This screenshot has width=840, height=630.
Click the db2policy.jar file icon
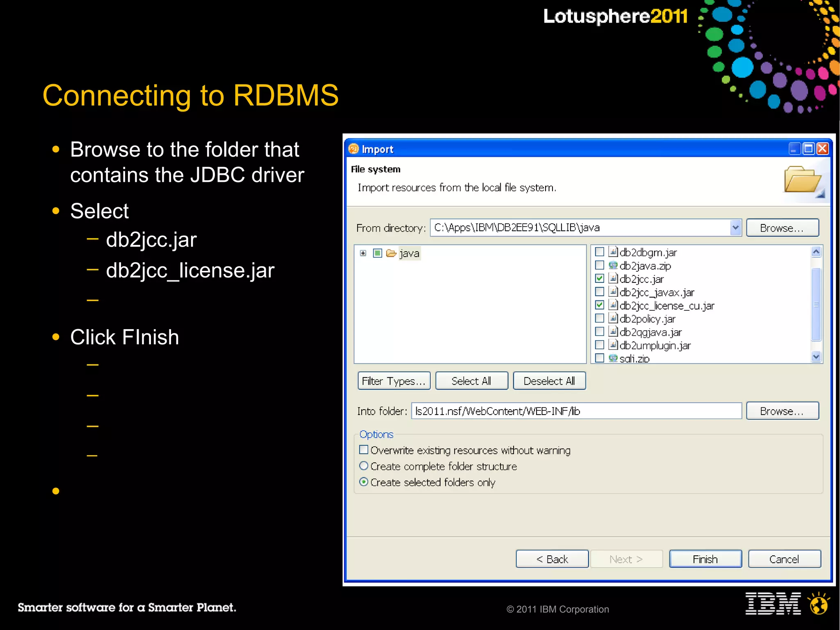pyautogui.click(x=613, y=318)
